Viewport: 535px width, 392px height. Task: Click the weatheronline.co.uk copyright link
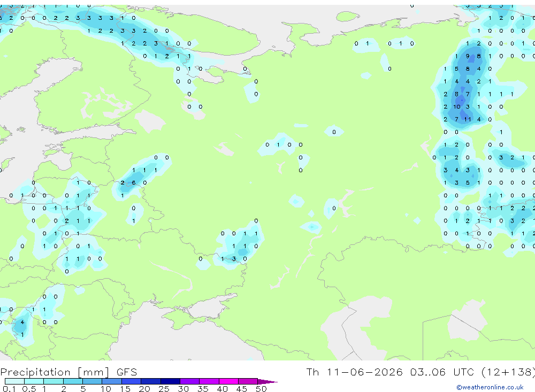pyautogui.click(x=490, y=387)
